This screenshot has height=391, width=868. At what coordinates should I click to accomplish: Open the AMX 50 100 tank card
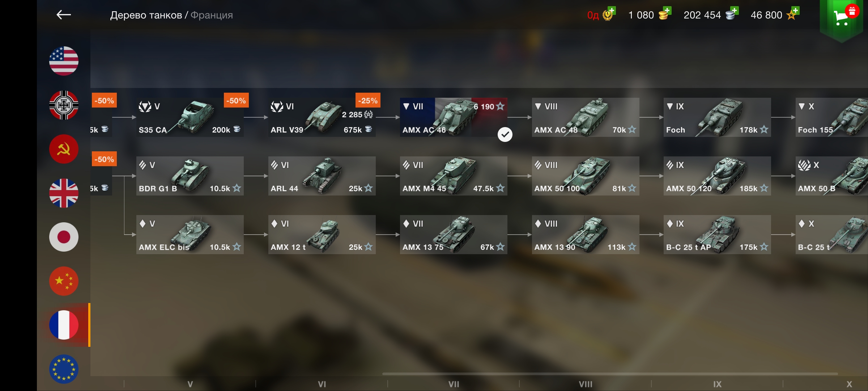(586, 176)
